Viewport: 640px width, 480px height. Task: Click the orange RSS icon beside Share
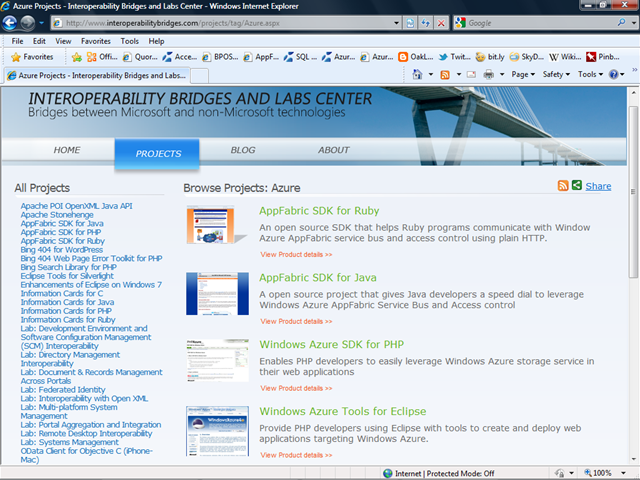coord(563,186)
